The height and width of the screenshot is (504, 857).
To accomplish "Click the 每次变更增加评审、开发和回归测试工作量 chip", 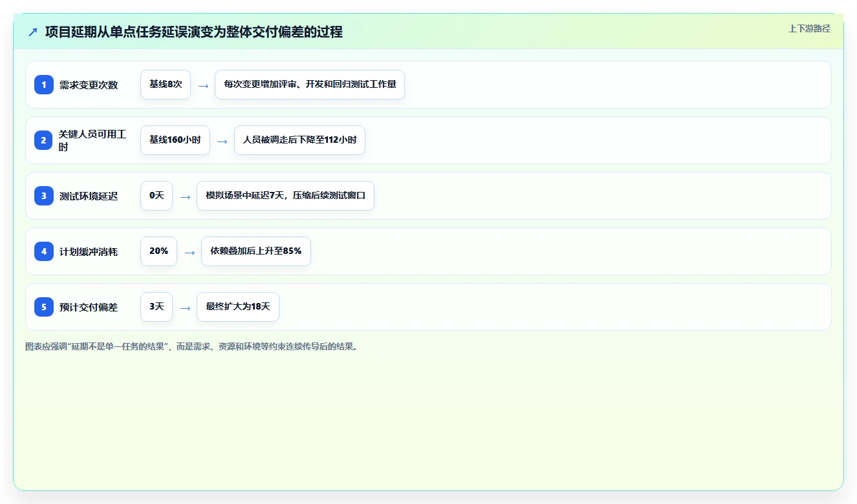I will 310,85.
